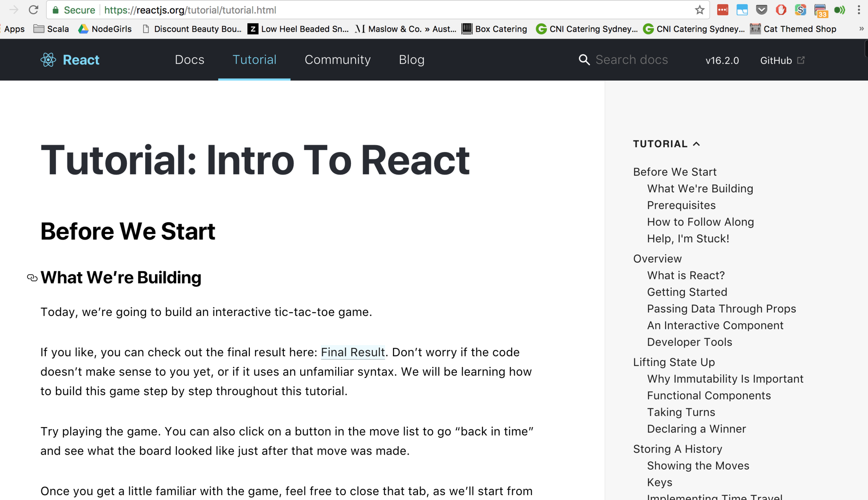Click the search magnifier icon
Screen dimensions: 868x500
coord(584,60)
